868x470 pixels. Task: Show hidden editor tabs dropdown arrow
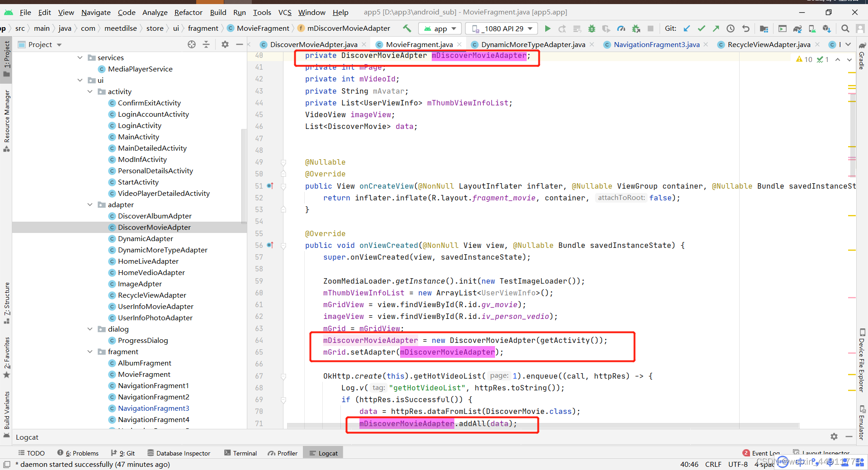click(x=848, y=44)
